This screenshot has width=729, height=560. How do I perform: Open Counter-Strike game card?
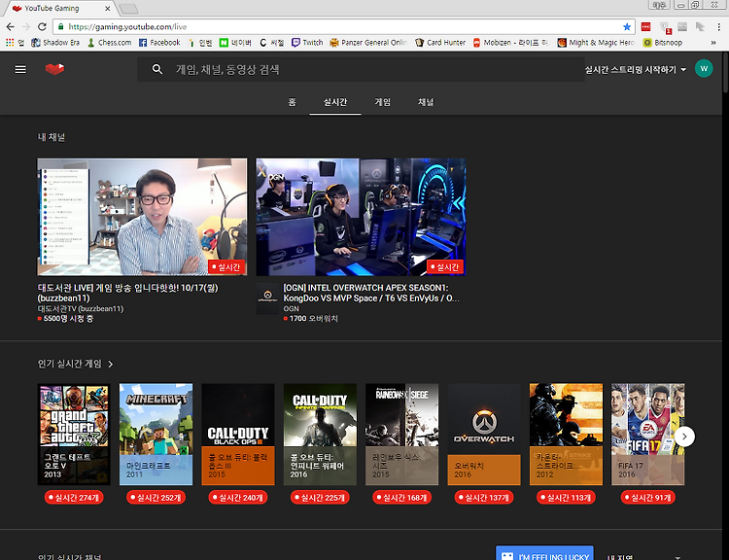(x=566, y=434)
